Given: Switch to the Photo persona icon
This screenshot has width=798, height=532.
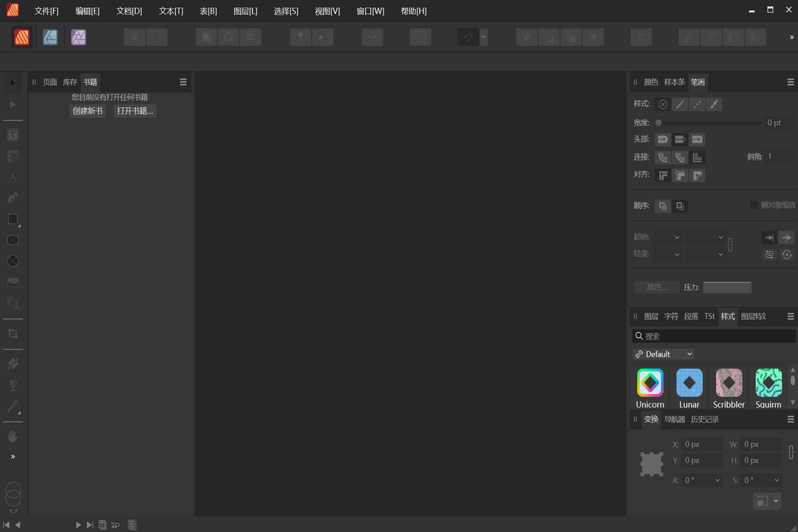Looking at the screenshot, I should 78,36.
